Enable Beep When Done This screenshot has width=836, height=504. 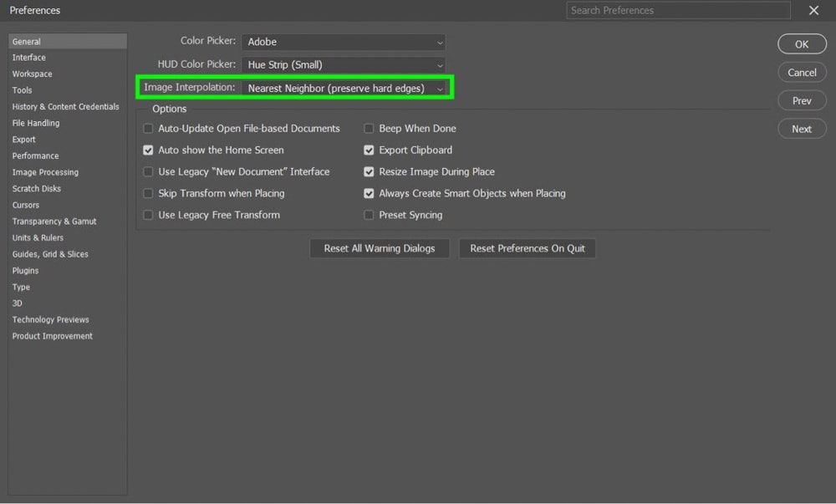(x=369, y=128)
